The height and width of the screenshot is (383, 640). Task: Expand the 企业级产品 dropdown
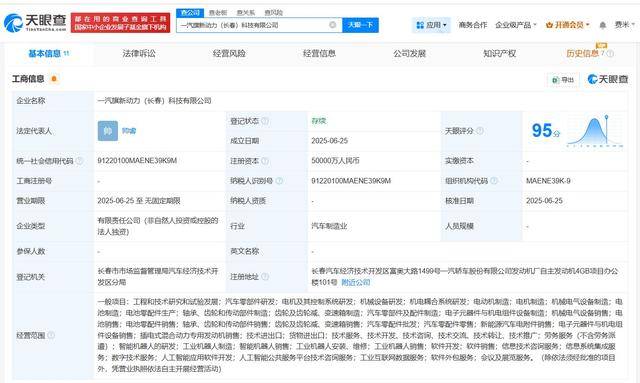516,25
